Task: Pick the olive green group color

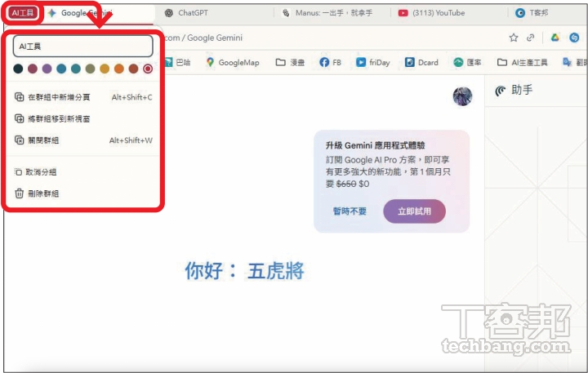Action: (x=90, y=69)
